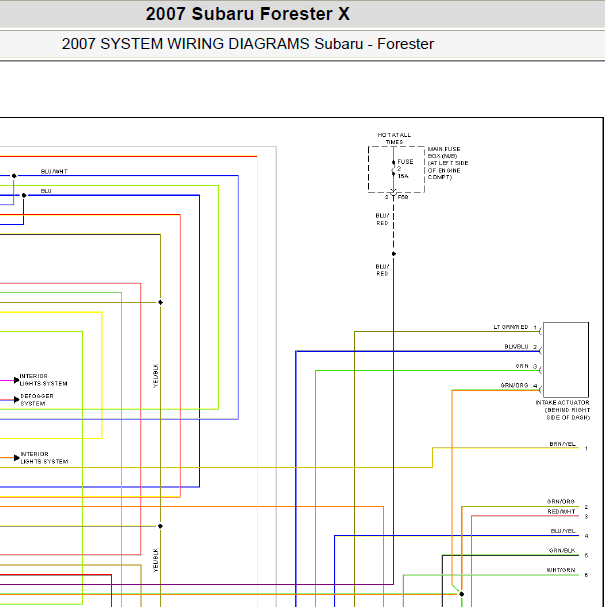
Task: Click lower 'INTERIOR LIGHTS SYSTEM' with orange arrow
Action: (x=44, y=458)
